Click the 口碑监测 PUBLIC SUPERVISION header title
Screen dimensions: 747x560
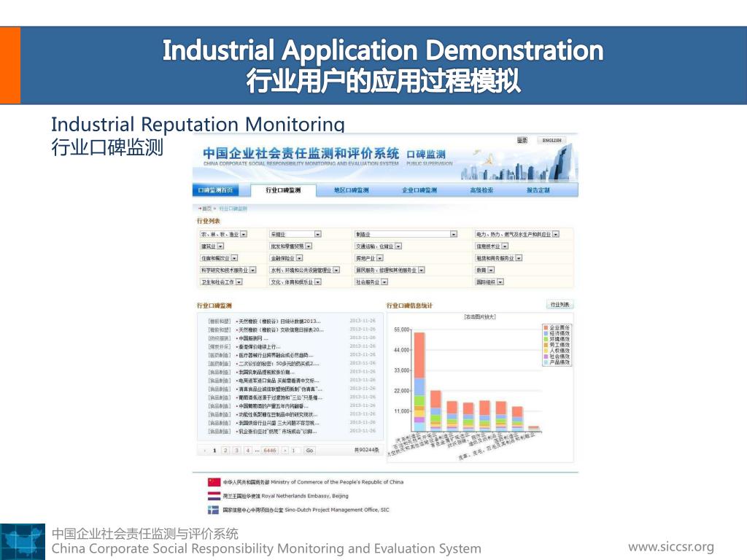pyautogui.click(x=429, y=157)
